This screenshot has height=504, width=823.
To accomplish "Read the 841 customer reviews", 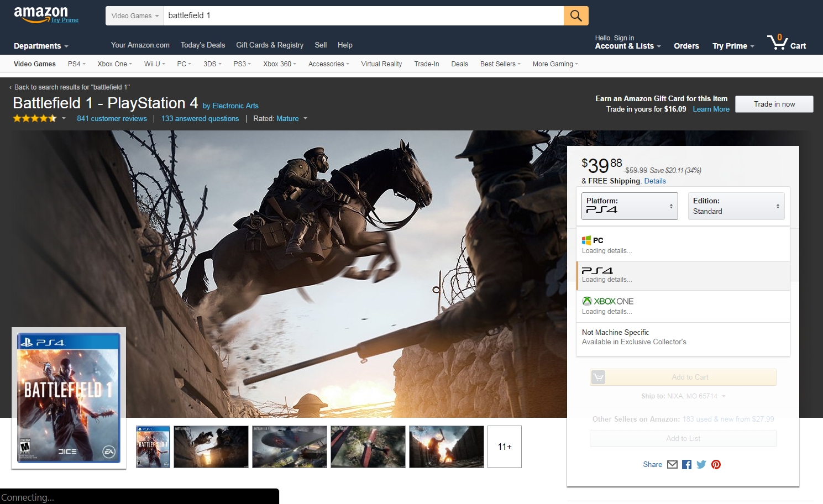I will pos(112,118).
